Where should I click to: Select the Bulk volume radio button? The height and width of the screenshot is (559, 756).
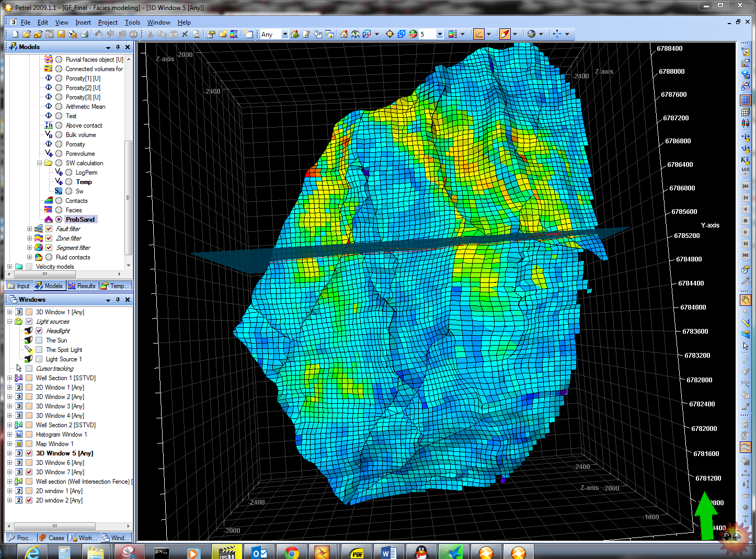coord(59,135)
